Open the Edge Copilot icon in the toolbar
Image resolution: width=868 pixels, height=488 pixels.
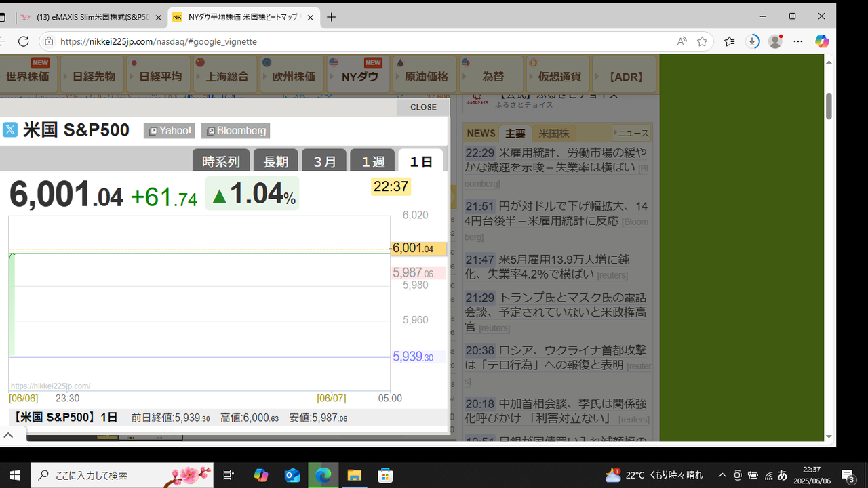coord(822,41)
